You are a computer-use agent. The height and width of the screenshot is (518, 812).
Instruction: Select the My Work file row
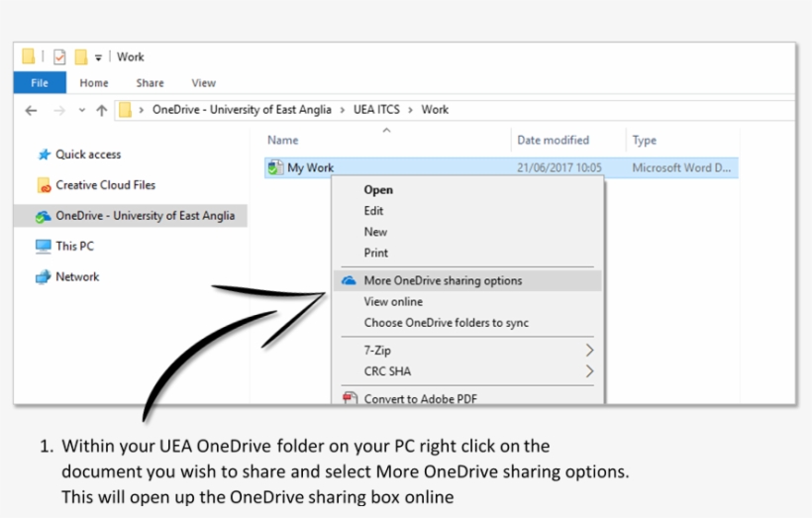501,167
